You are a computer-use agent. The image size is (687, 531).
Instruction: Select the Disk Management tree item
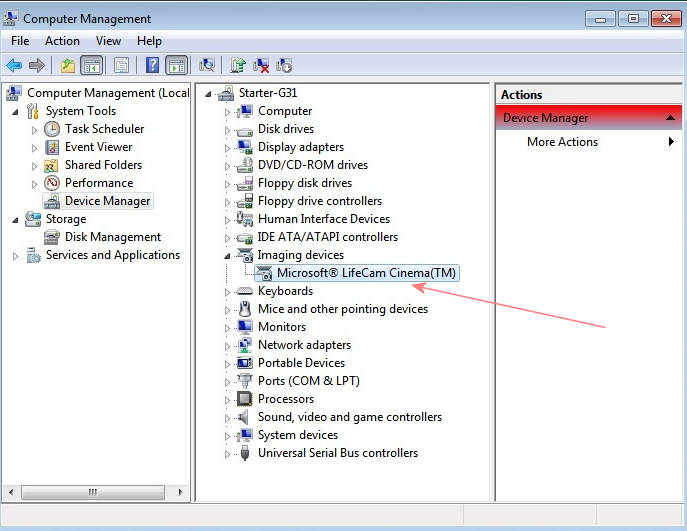coord(113,237)
